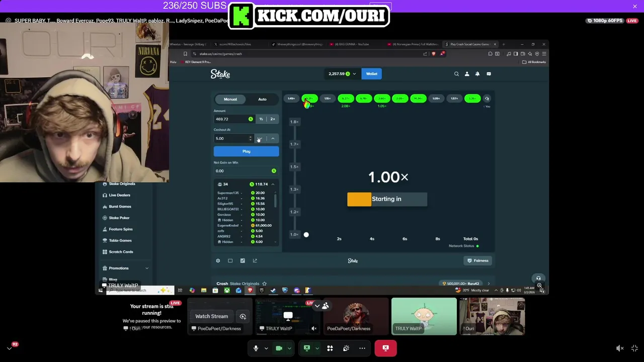Exit fullscreen in the Discord call

click(x=634, y=348)
